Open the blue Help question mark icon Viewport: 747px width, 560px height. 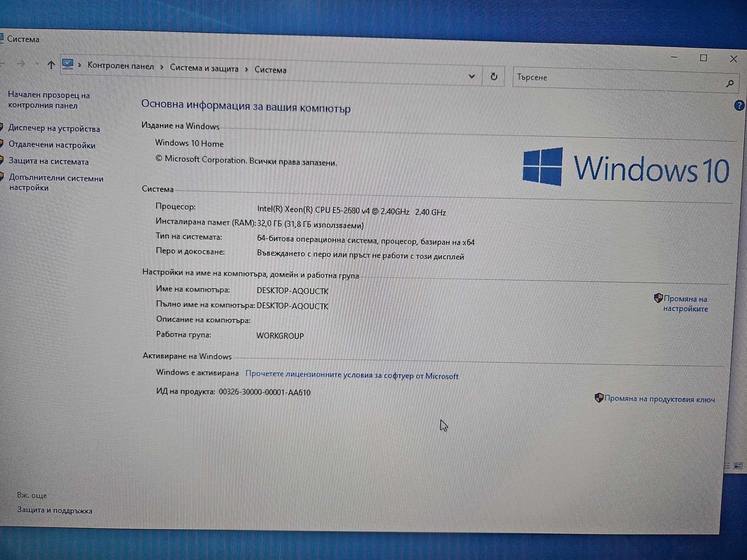coord(739,106)
